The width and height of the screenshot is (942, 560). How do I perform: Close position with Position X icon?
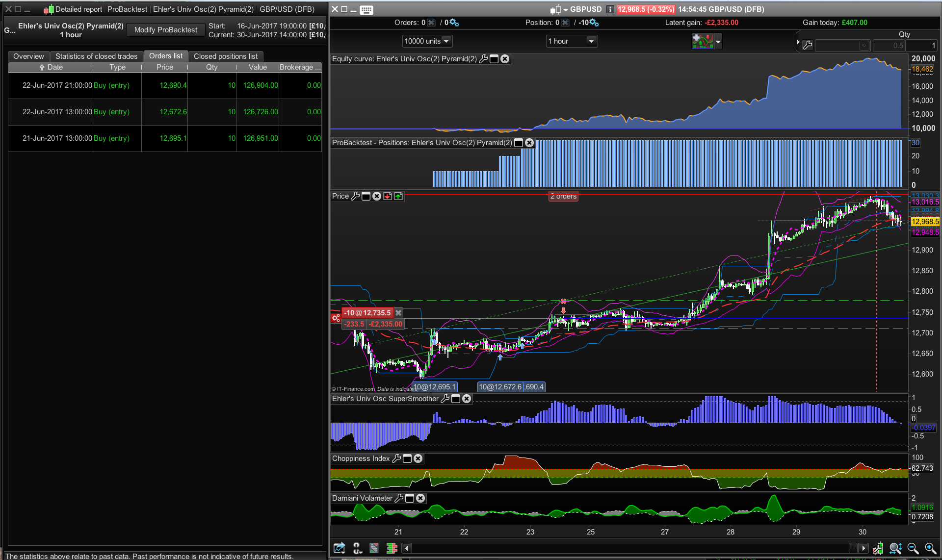tap(565, 23)
